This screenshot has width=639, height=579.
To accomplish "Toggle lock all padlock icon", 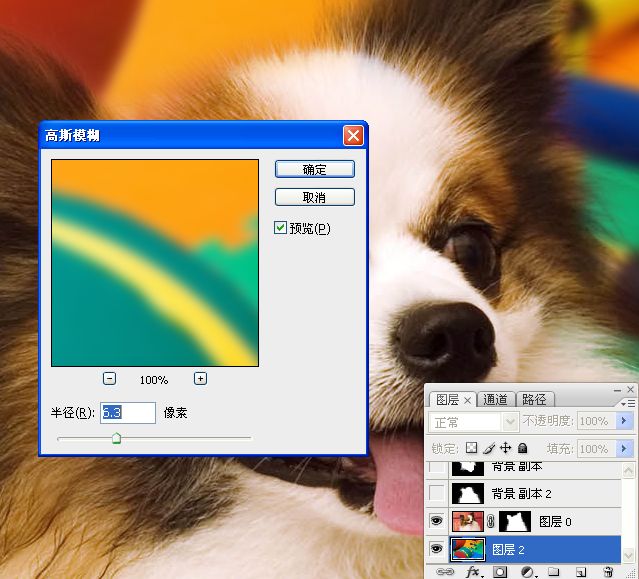I will 522,448.
